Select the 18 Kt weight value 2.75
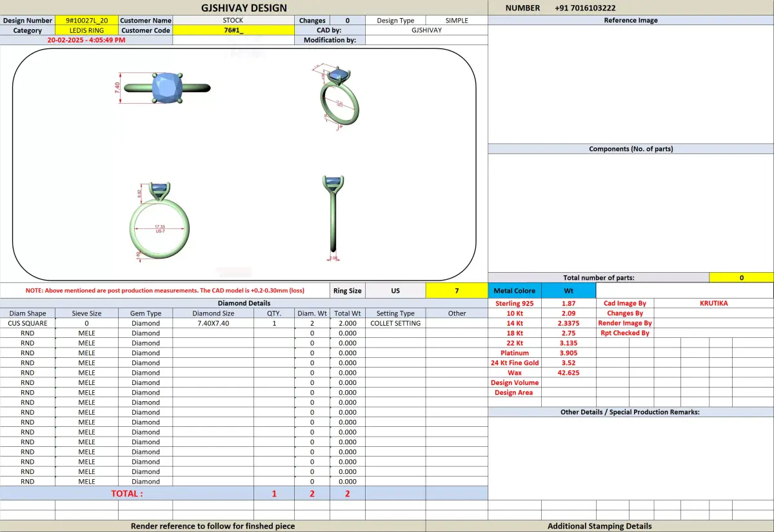 click(568, 333)
